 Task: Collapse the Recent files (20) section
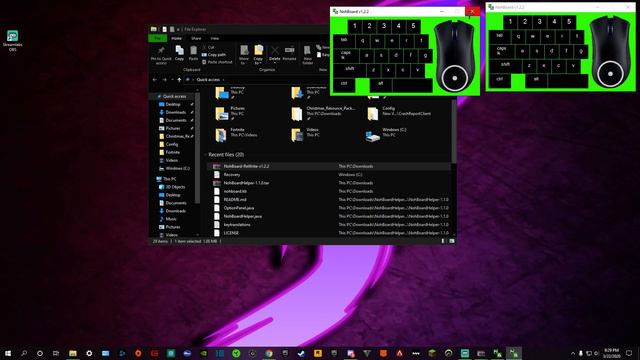click(205, 155)
